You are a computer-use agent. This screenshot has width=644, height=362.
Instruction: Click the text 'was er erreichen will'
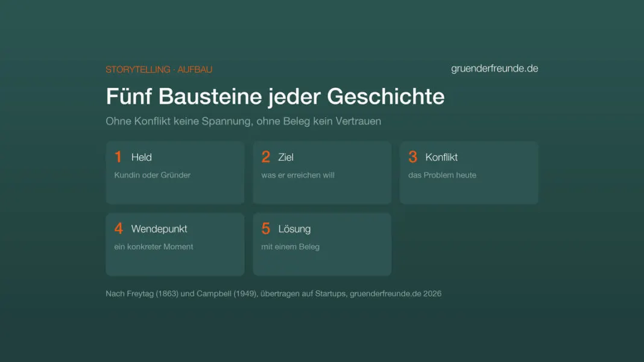298,175
